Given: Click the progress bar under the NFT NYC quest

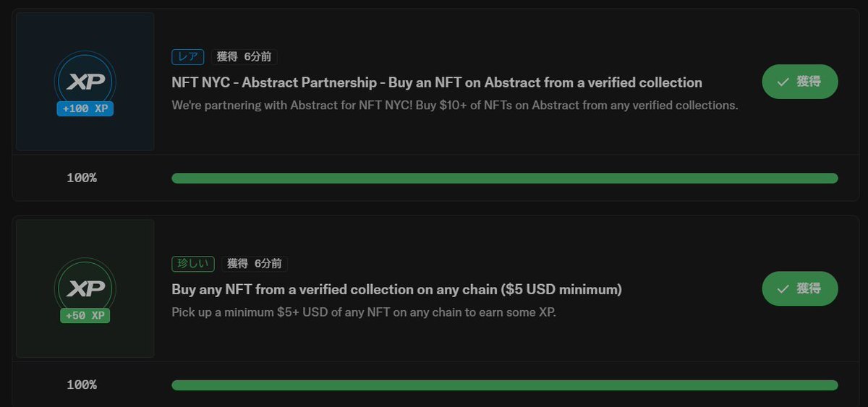Looking at the screenshot, I should tap(505, 178).
